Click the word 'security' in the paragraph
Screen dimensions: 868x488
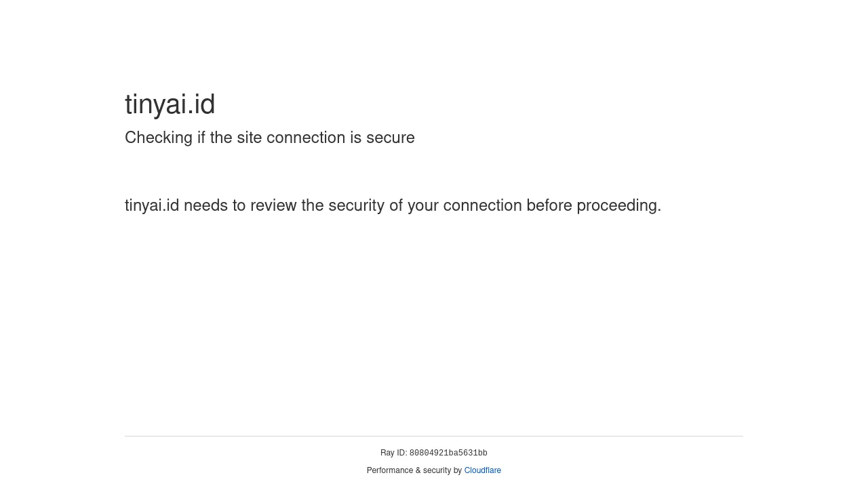(356, 205)
